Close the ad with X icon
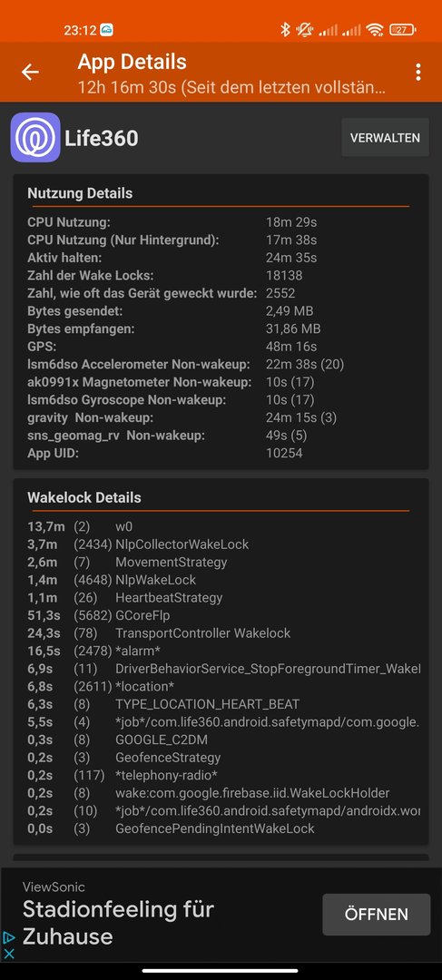This screenshot has width=442, height=980. 9,954
